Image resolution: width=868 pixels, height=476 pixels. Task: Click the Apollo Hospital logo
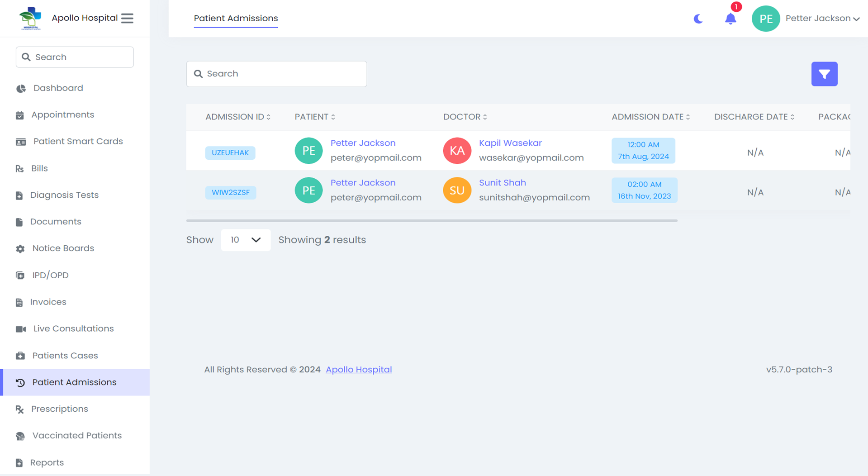pyautogui.click(x=30, y=18)
